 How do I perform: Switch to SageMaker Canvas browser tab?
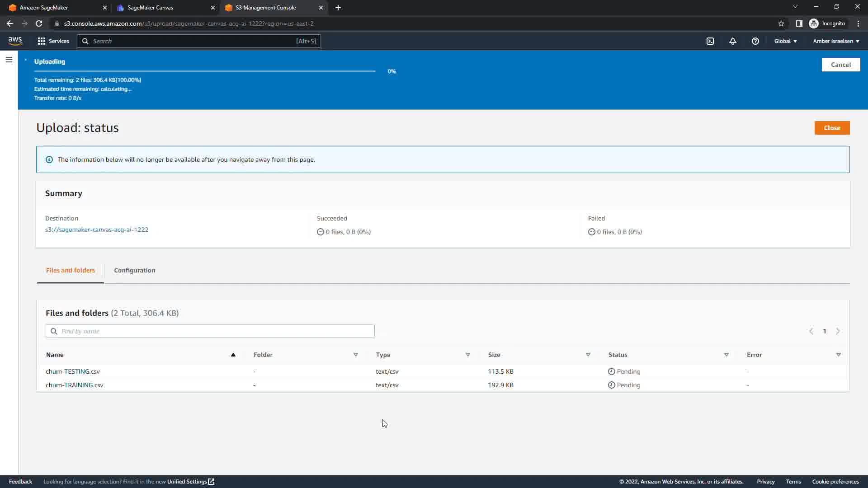151,8
